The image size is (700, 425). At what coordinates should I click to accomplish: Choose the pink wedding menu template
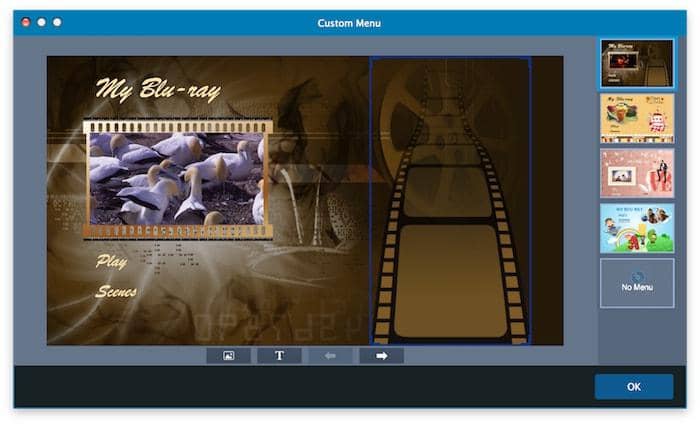click(637, 173)
